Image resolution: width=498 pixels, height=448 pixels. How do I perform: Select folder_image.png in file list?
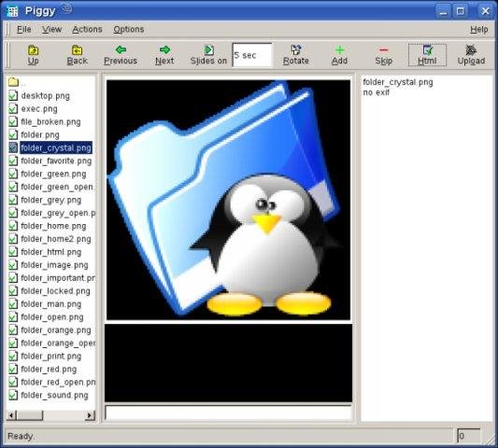pyautogui.click(x=54, y=265)
